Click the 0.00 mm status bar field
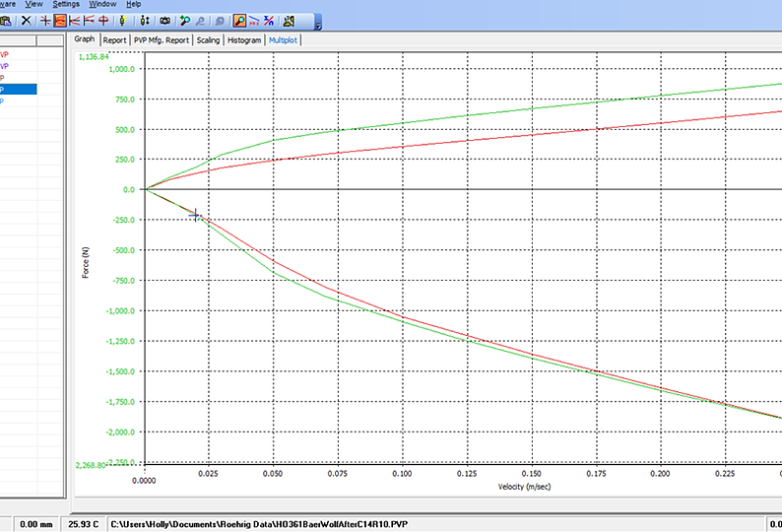The width and height of the screenshot is (782, 532). pos(35,524)
